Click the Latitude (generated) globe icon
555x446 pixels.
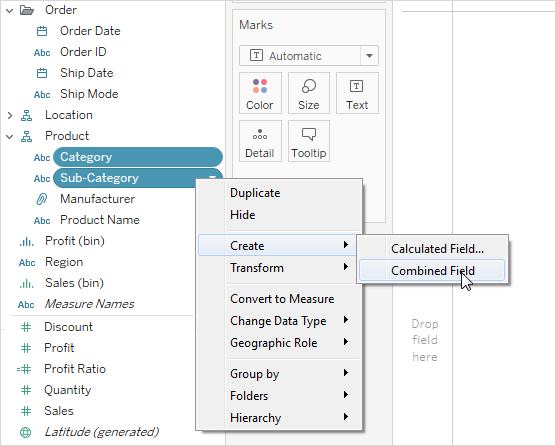tap(25, 432)
